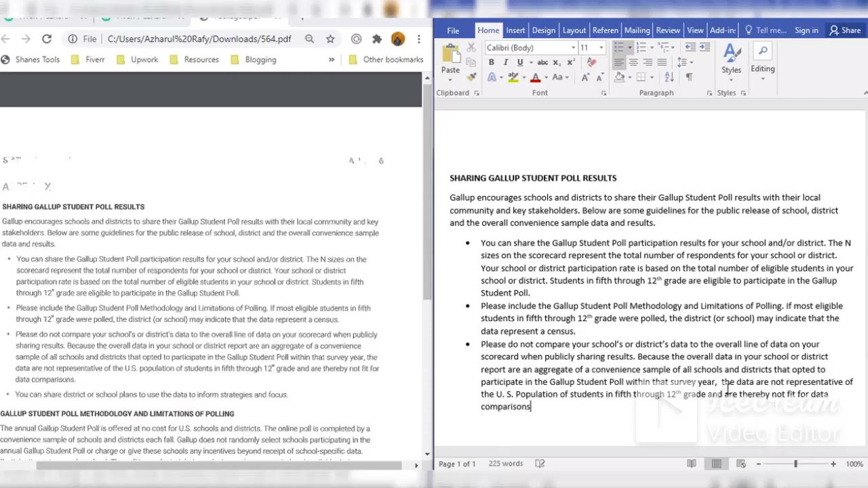Toggle Subscript formatting
Image resolution: width=868 pixels, height=488 pixels.
coord(557,62)
